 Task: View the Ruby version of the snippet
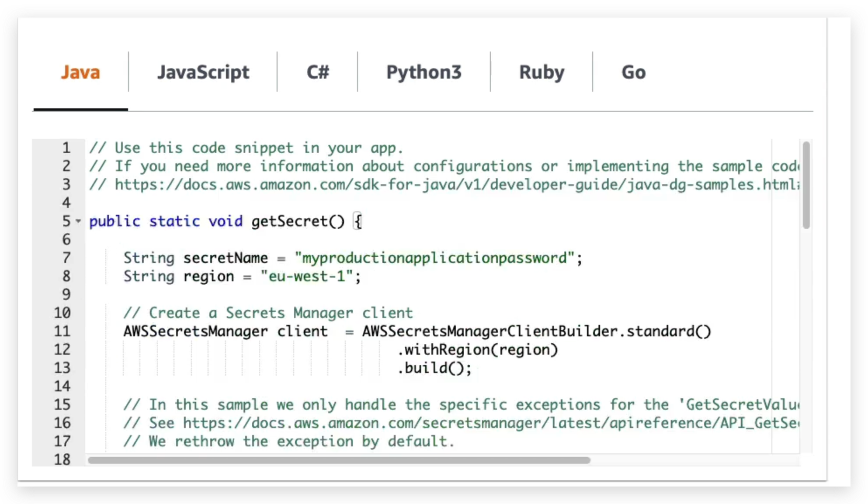coord(542,72)
